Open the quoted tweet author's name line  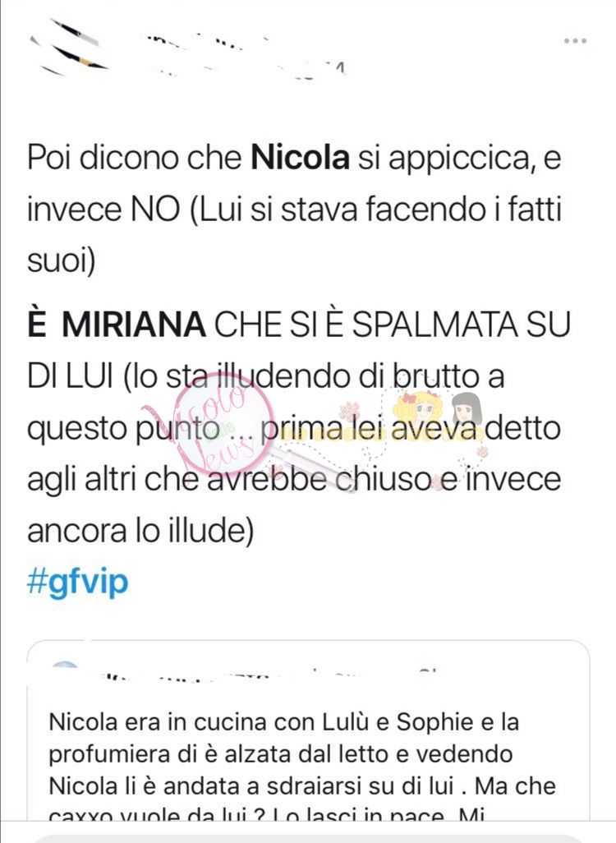pos(269,675)
